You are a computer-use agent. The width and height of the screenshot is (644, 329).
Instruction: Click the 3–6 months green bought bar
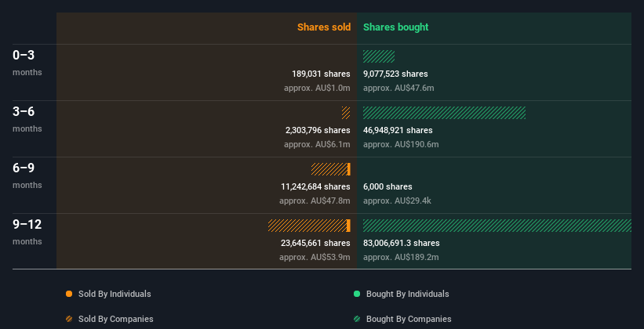pos(445,113)
